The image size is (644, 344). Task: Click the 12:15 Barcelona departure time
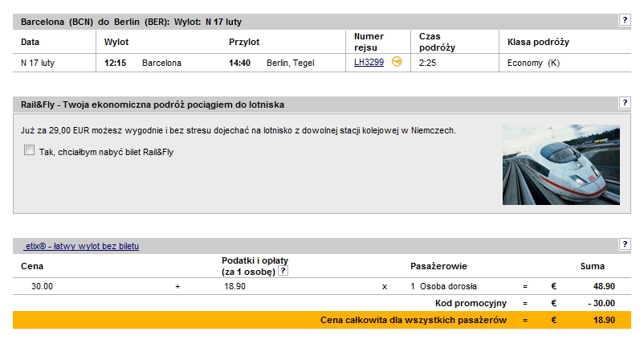point(115,63)
